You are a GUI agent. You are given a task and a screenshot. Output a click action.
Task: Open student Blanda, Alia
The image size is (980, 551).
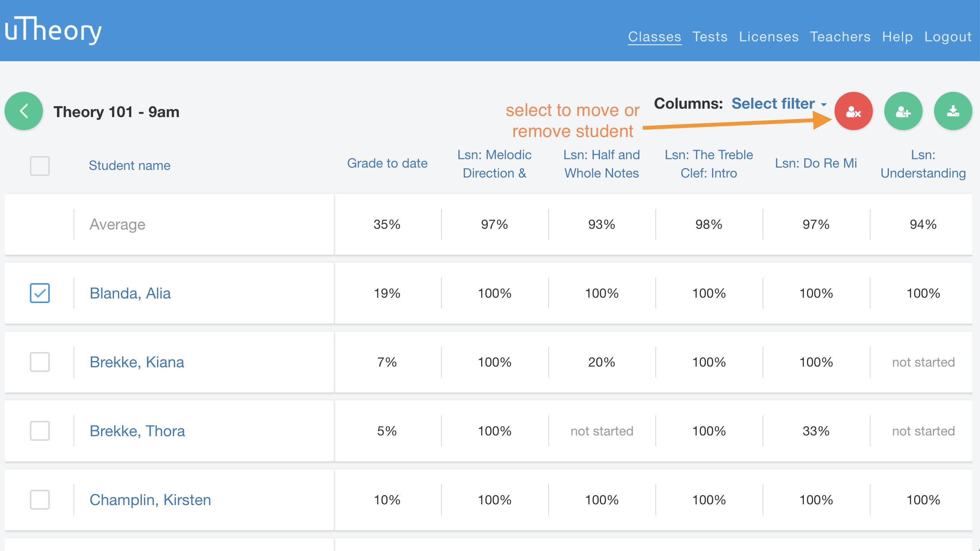[130, 293]
